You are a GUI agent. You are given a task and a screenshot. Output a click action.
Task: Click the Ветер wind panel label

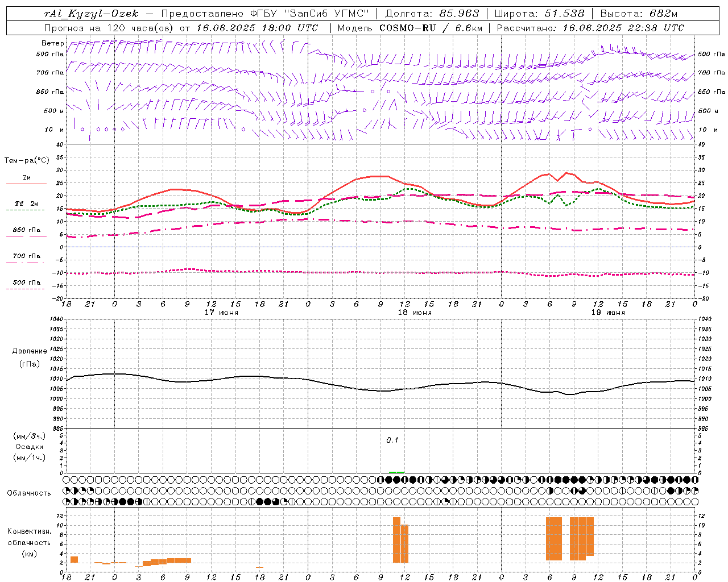[52, 43]
